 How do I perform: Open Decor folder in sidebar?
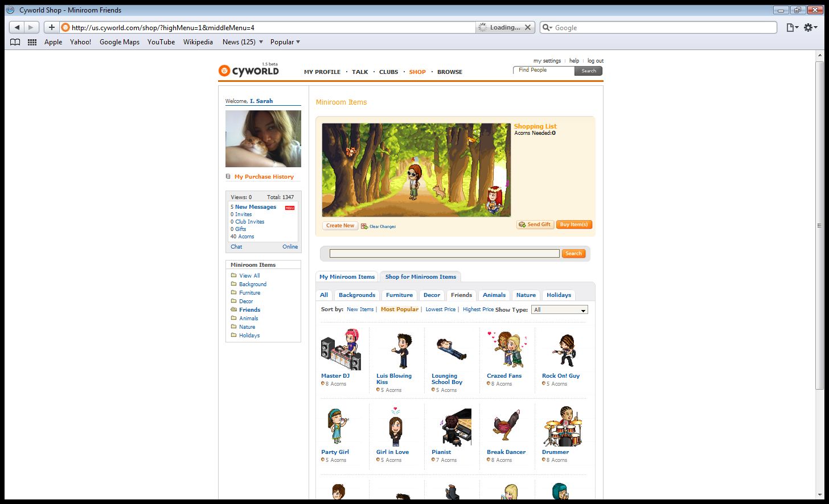(x=245, y=301)
